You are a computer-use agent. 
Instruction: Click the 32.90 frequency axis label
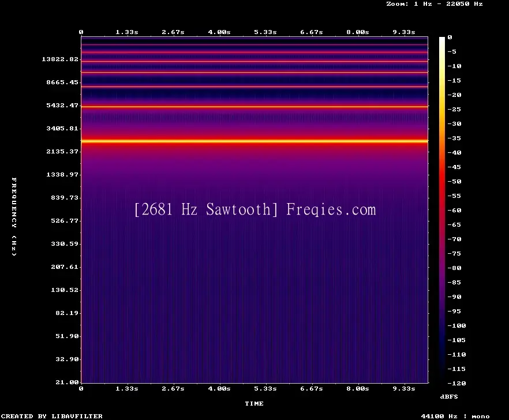pyautogui.click(x=67, y=359)
